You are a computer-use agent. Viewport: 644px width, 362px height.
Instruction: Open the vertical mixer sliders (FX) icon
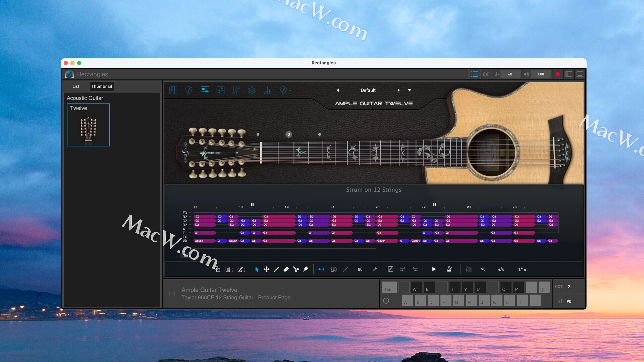pyautogui.click(x=236, y=90)
